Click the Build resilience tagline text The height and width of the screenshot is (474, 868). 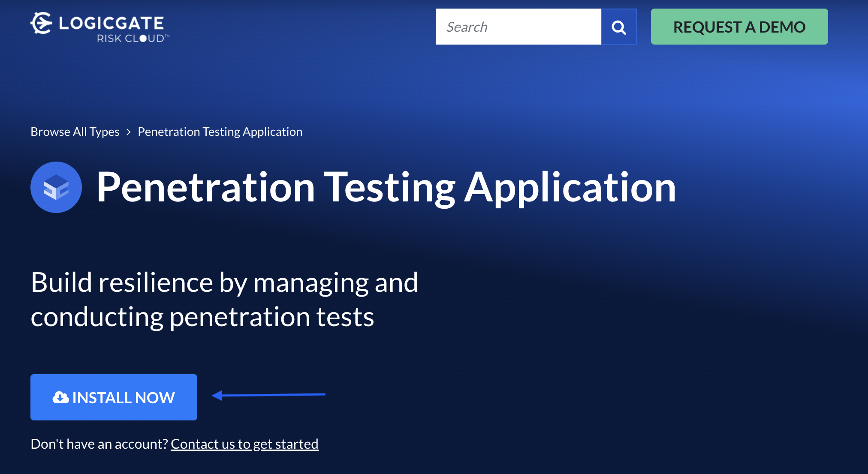(224, 300)
